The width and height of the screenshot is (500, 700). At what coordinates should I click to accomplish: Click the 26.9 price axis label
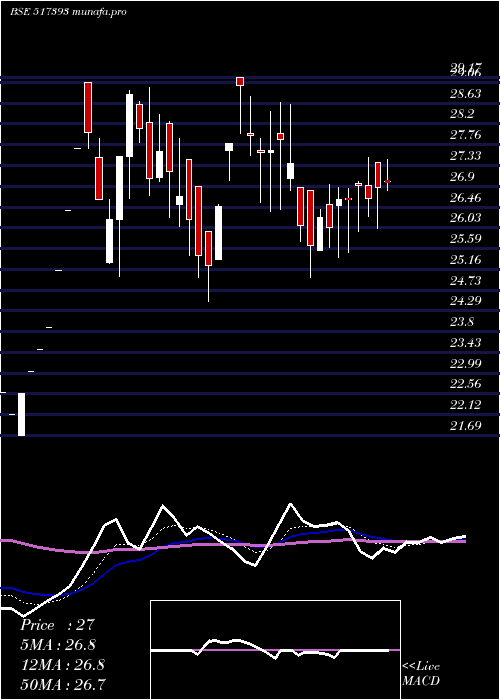pyautogui.click(x=462, y=177)
